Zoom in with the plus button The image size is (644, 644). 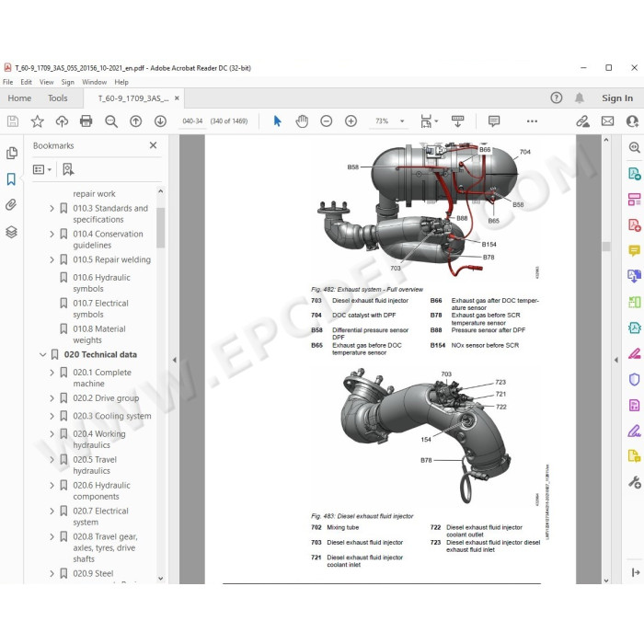point(351,121)
